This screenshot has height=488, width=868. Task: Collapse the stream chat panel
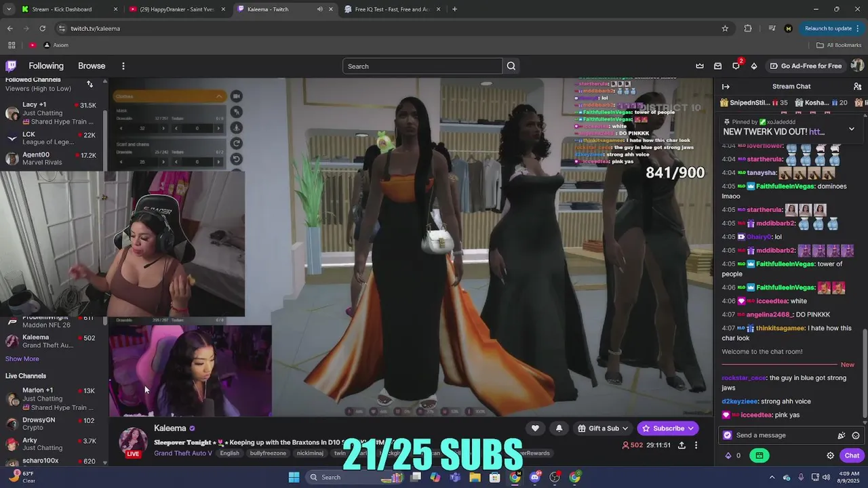pyautogui.click(x=726, y=86)
